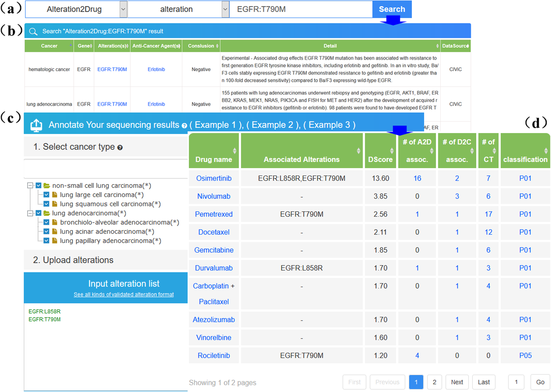Toggle non-small cell lung carcinoma checkbox
This screenshot has width=551, height=392.
tap(39, 186)
